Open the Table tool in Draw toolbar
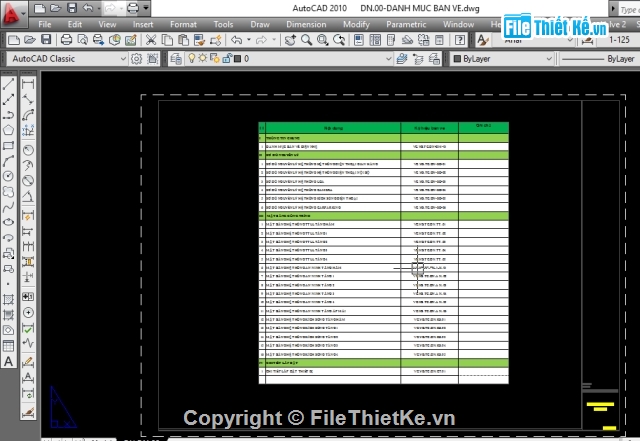 8,346
